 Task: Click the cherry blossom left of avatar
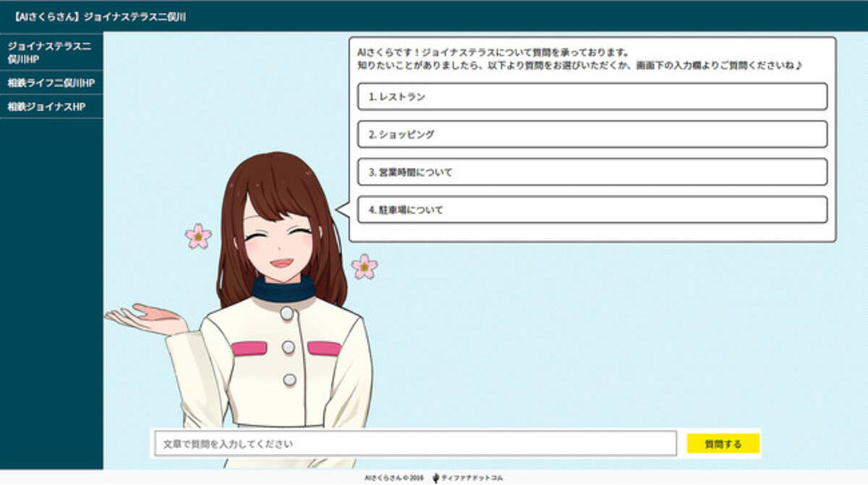pos(198,236)
